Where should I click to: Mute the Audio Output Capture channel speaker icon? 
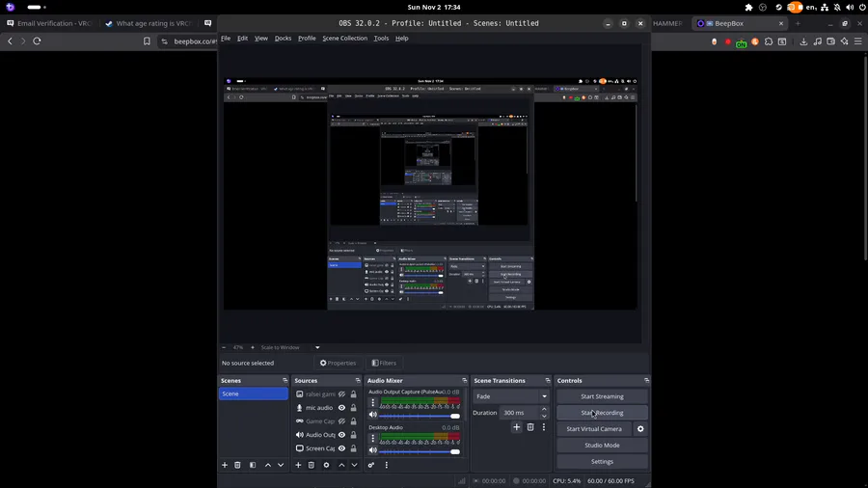(373, 415)
